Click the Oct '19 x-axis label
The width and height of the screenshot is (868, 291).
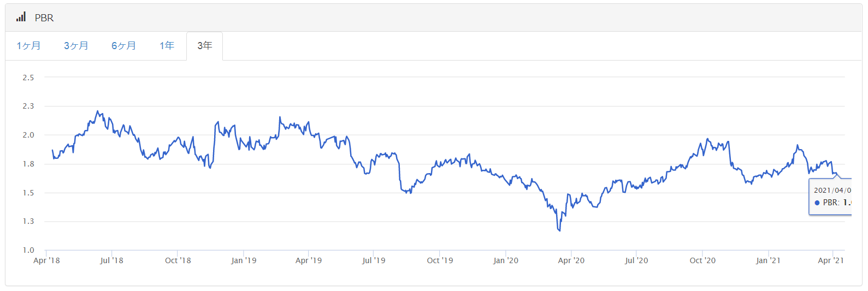click(440, 260)
